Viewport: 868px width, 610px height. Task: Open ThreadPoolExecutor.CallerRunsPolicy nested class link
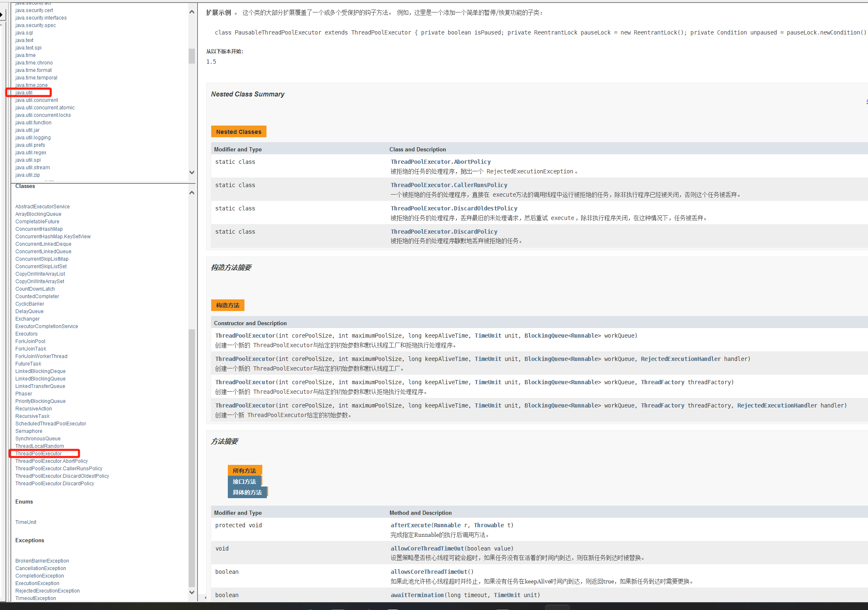(449, 185)
